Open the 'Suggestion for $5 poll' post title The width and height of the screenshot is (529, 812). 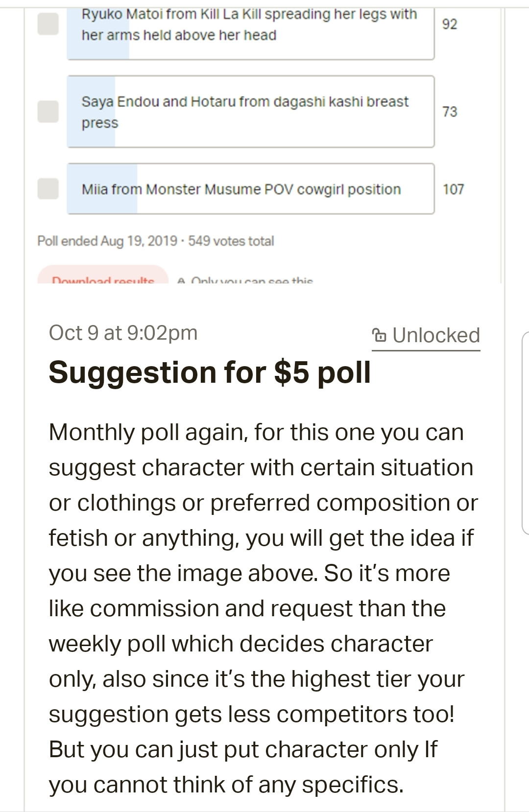pyautogui.click(x=210, y=372)
